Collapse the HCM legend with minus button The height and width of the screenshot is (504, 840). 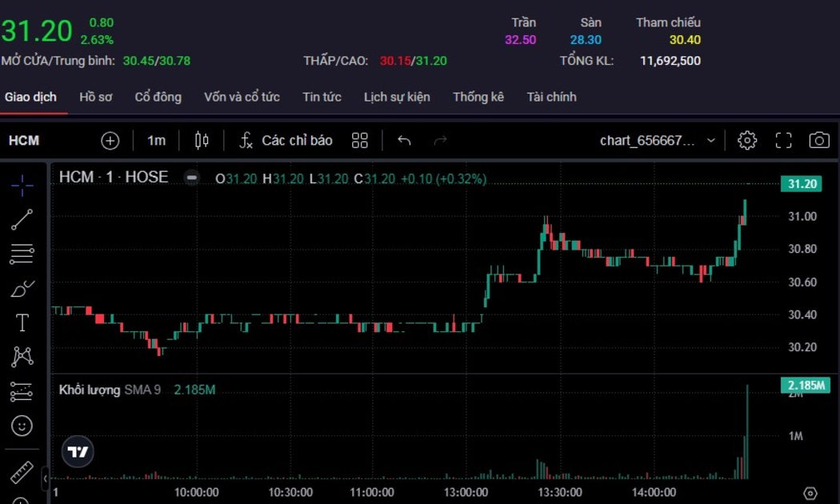191,178
